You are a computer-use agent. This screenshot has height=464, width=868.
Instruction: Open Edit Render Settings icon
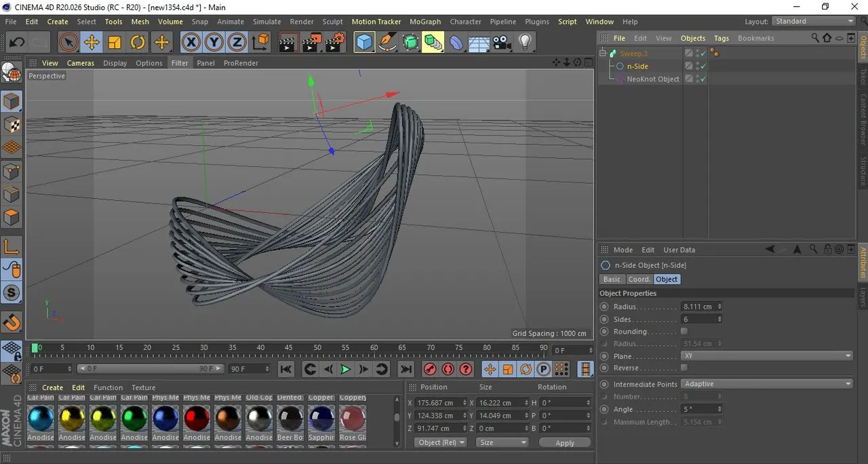[x=335, y=43]
